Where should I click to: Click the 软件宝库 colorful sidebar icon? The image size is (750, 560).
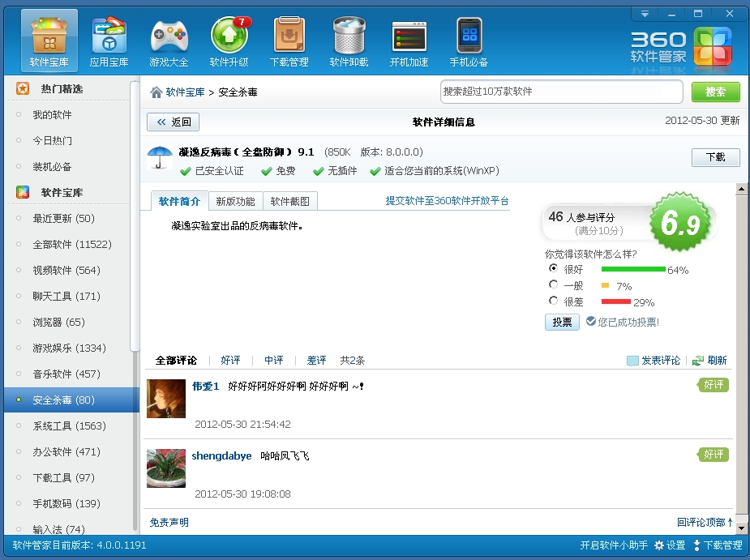[23, 192]
